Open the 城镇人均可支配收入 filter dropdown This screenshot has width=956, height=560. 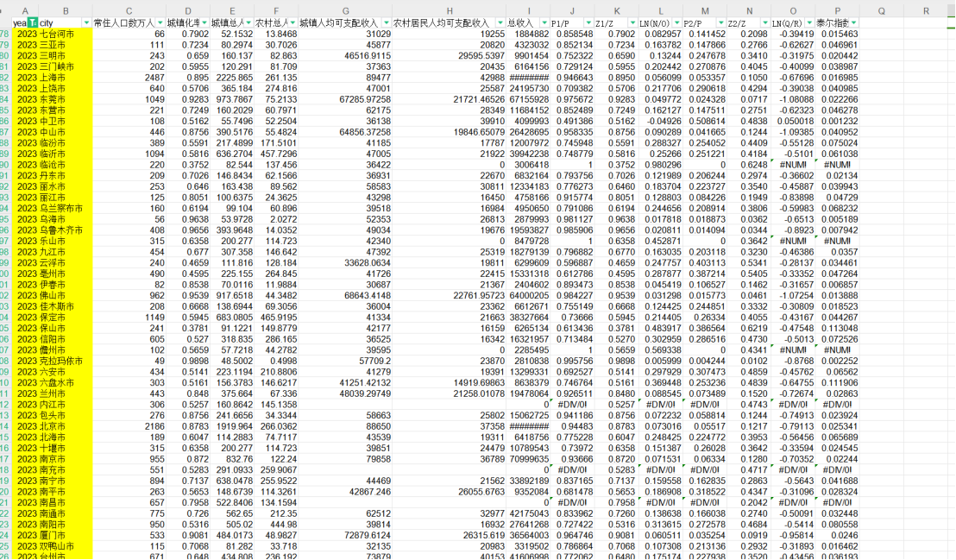tap(387, 23)
